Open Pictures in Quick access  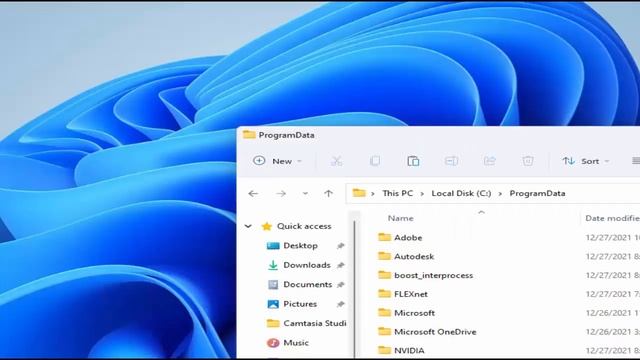300,304
